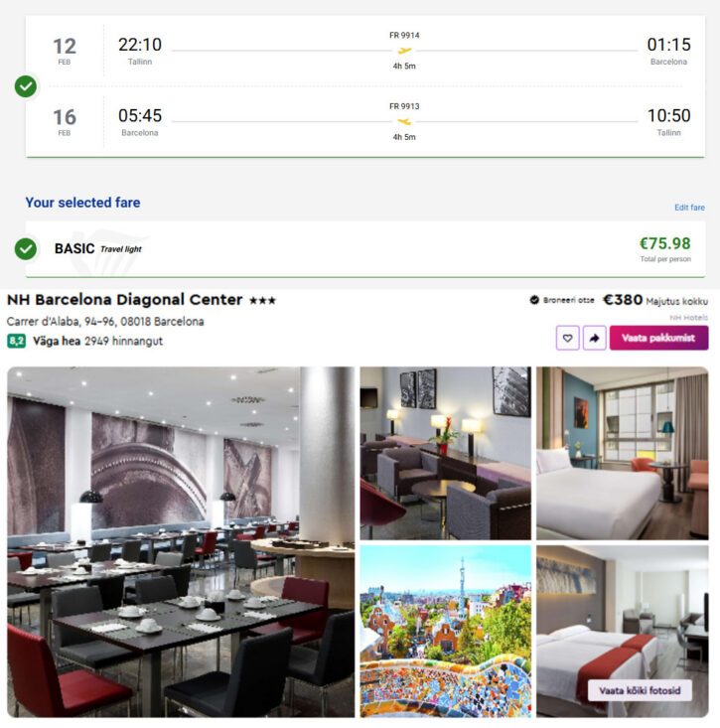720x728 pixels.
Task: Open the hotel lounge seating photo
Action: 446,453
